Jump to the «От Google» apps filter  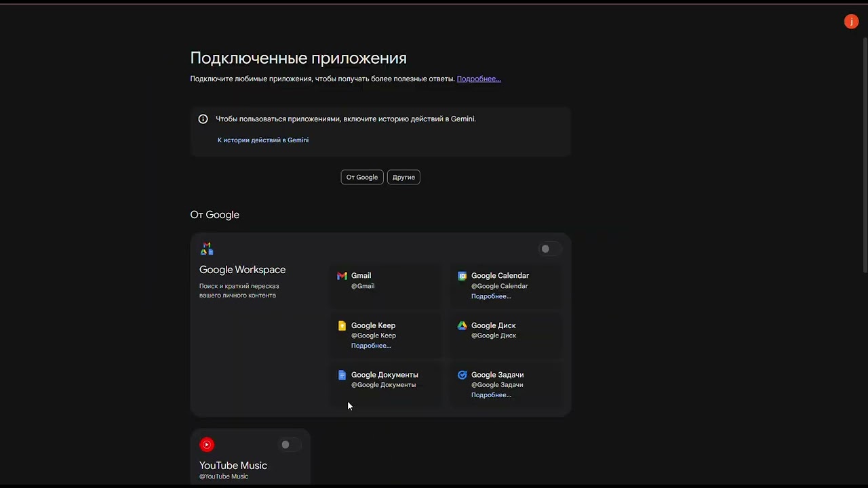coord(362,177)
